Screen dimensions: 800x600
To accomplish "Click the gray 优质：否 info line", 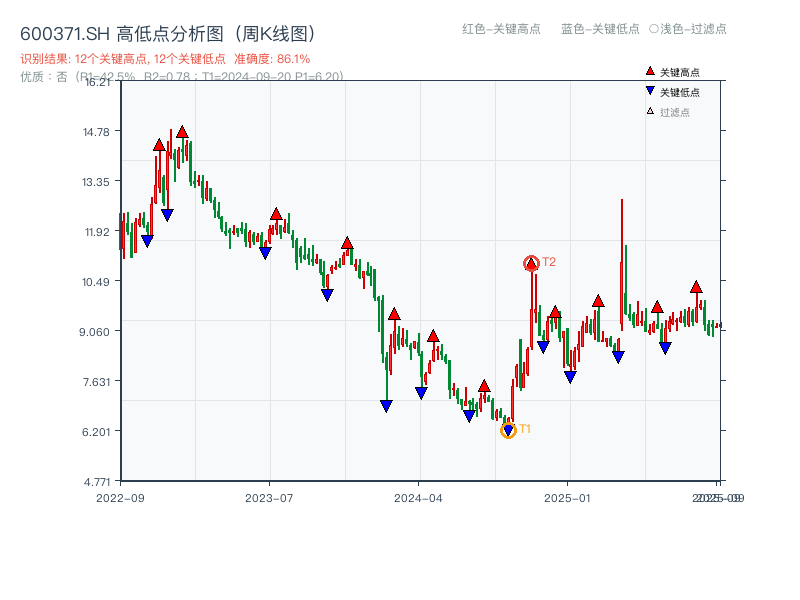I will [182, 77].
